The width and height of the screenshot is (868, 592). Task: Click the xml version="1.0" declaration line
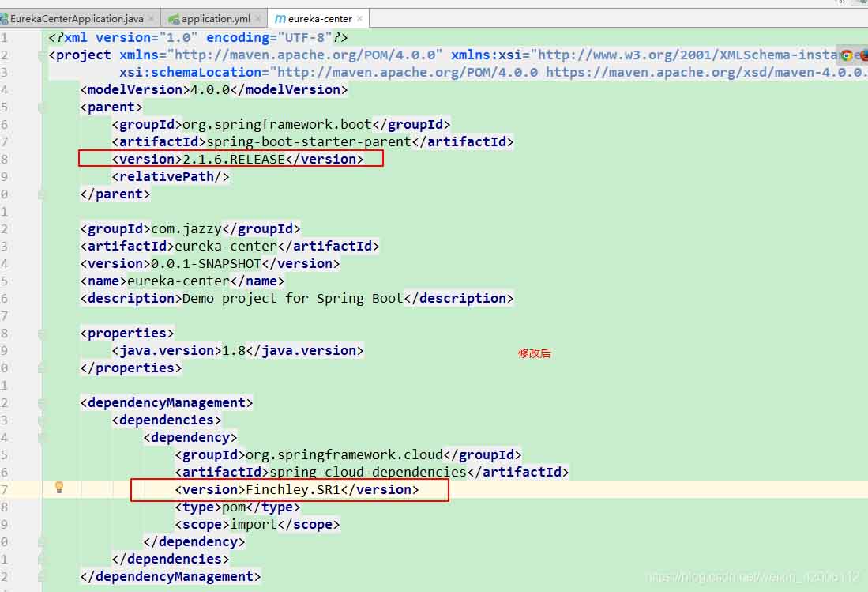[198, 38]
